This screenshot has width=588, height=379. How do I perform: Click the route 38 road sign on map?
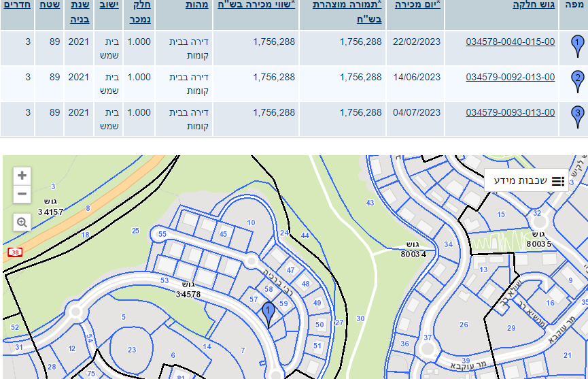pyautogui.click(x=15, y=252)
